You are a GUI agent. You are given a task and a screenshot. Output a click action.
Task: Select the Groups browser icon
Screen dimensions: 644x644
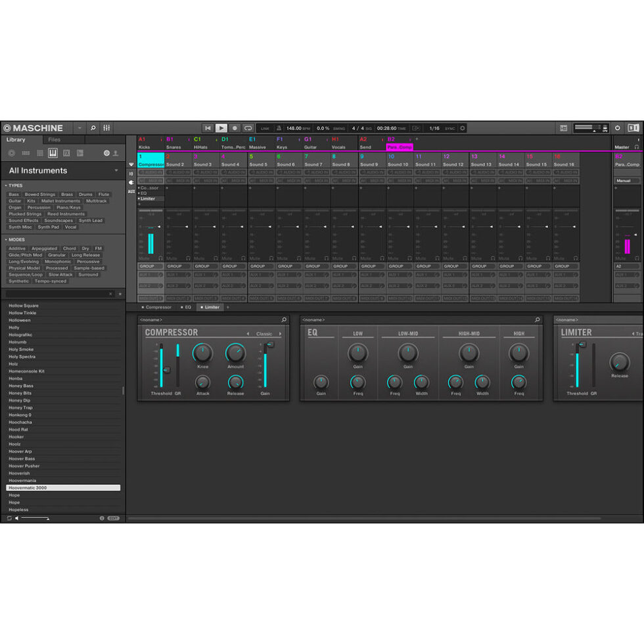click(x=26, y=153)
